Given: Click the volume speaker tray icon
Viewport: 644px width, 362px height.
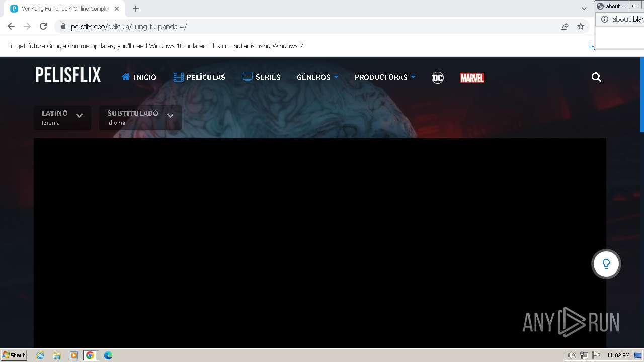Looking at the screenshot, I should pos(572,355).
